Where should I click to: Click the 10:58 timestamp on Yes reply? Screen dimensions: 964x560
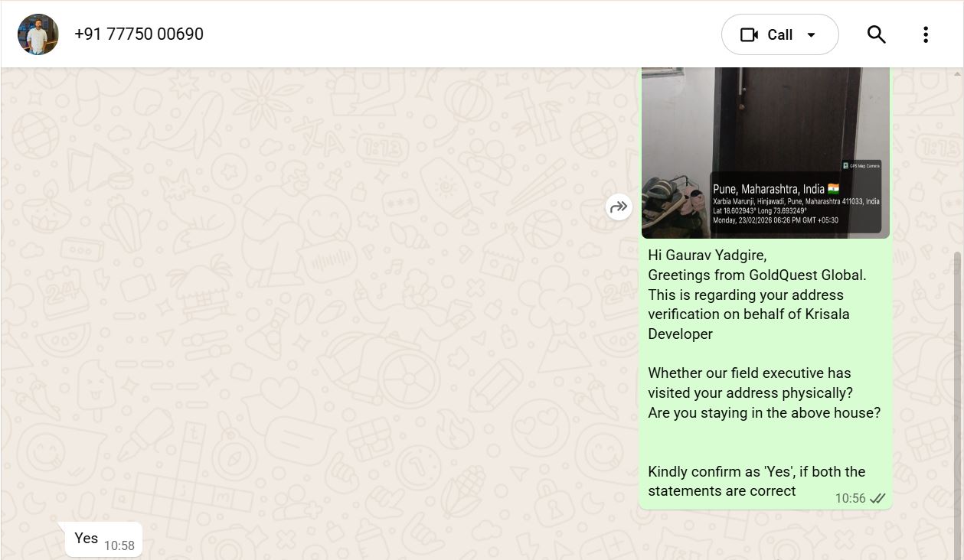pos(119,545)
